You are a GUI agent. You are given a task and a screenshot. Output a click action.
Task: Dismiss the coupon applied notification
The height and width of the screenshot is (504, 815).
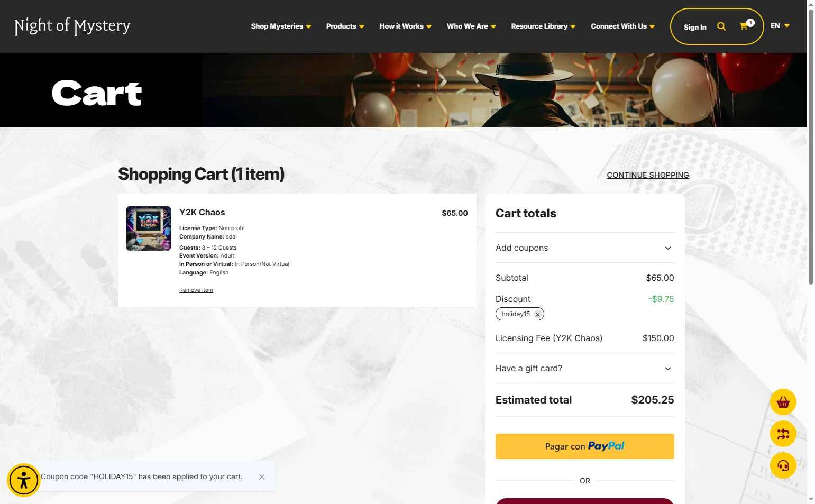point(262,477)
